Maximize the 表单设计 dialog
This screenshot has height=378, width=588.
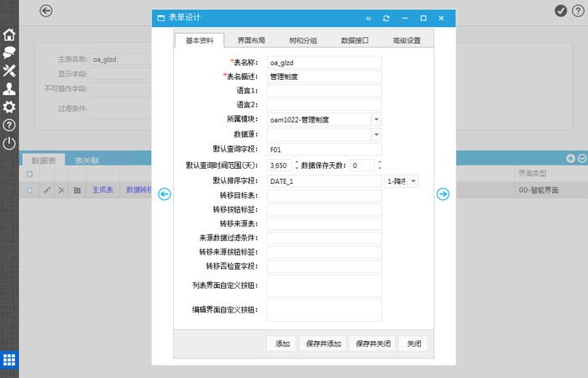(x=423, y=18)
